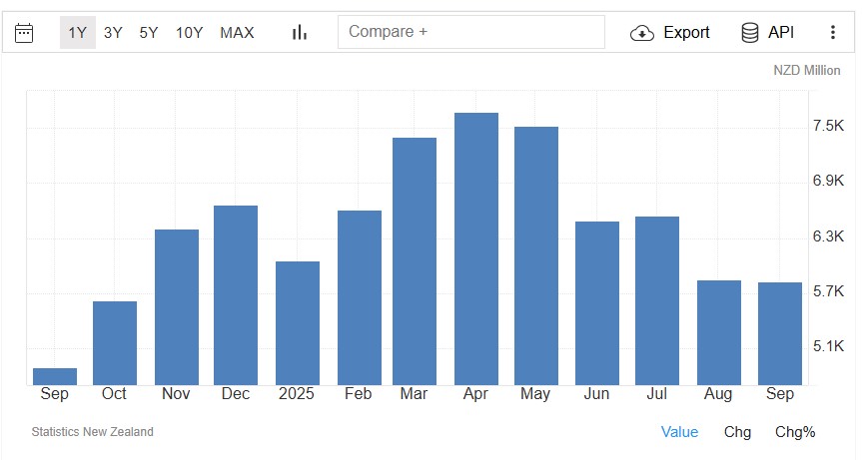
Task: Click the API text label
Action: [x=781, y=33]
